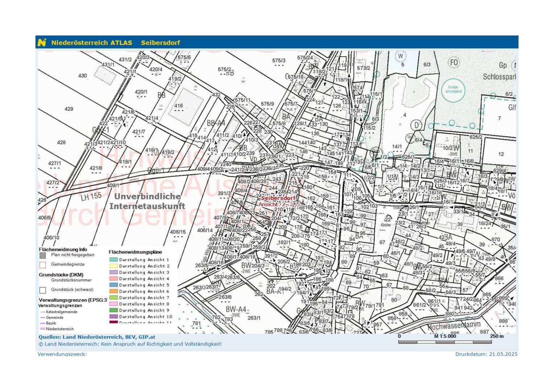
Task: Click the 'Seibersdorf' title in the header bar
Action: click(x=160, y=43)
